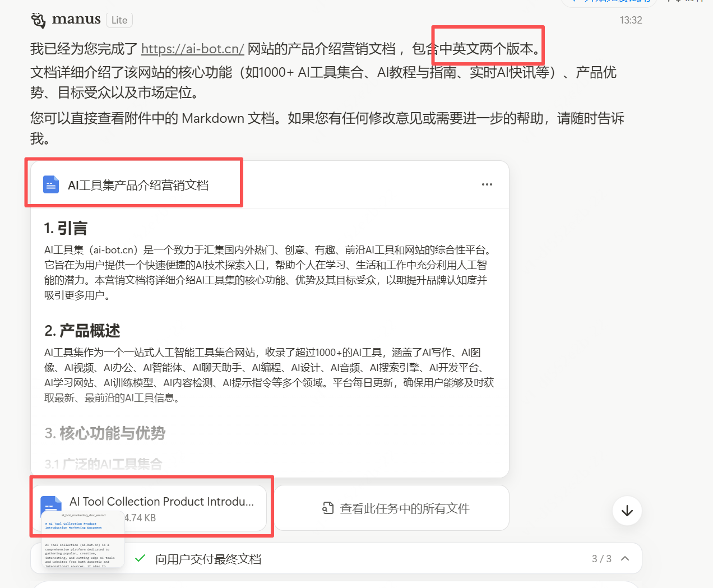
Task: Click the ai_bot_marketing_doc_en.md preview thumbnail
Action: (83, 539)
